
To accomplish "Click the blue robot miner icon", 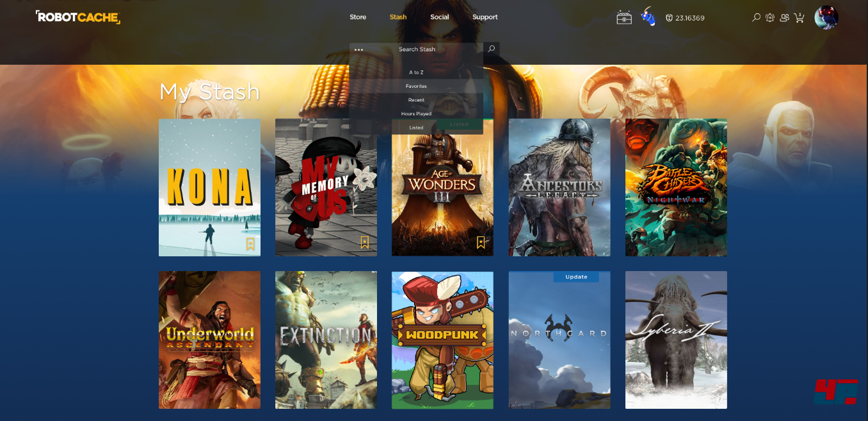I will [648, 17].
